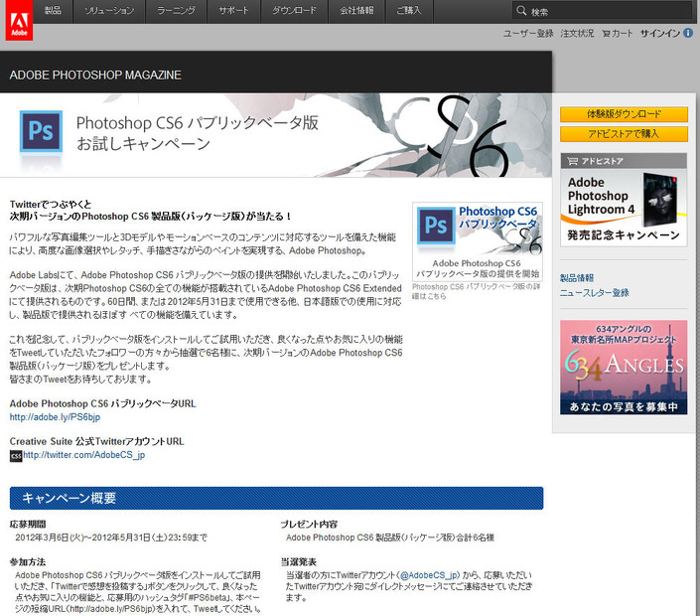Open the 注文状況 link
The width and height of the screenshot is (700, 616).
pos(577,34)
